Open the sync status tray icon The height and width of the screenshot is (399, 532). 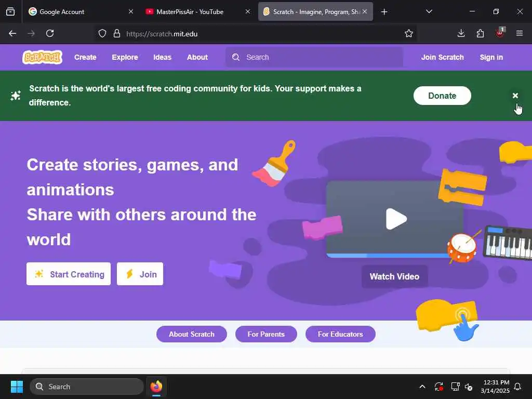[x=438, y=387]
